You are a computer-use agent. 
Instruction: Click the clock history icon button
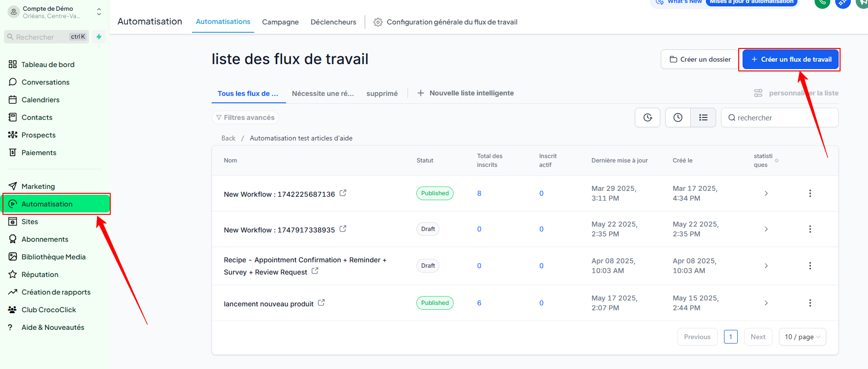point(677,117)
